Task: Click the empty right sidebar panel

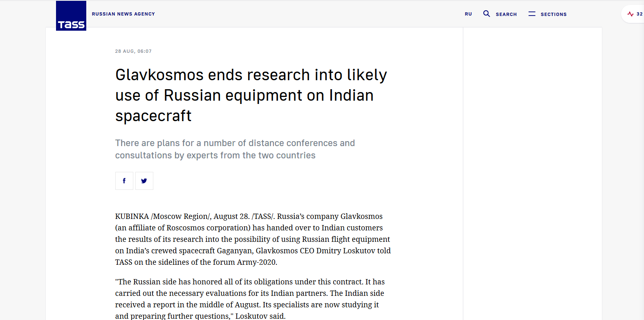Action: click(x=532, y=164)
